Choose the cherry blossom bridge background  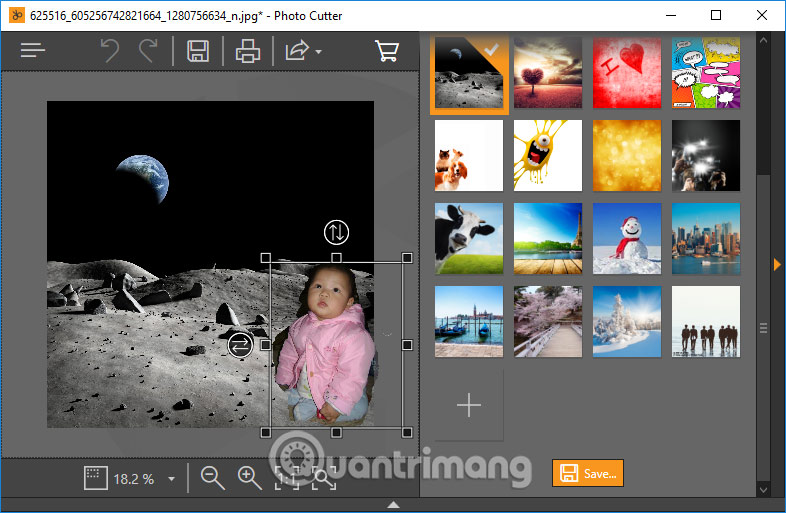point(548,321)
